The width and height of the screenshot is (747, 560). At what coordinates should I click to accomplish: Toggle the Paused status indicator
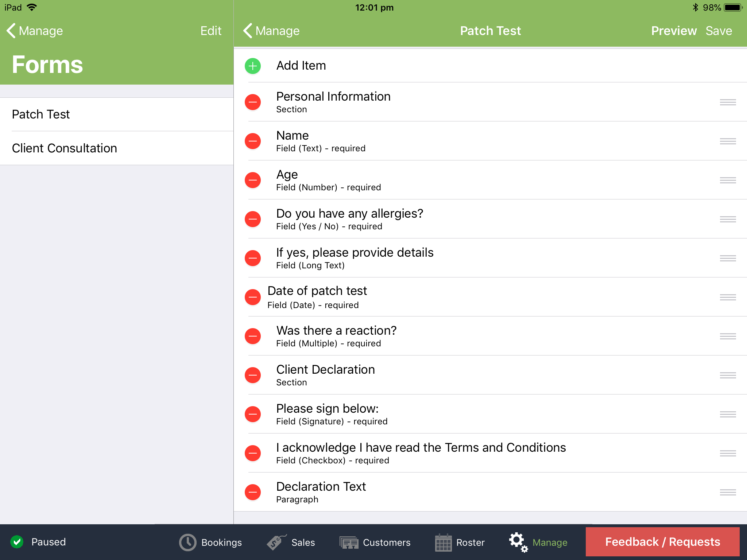click(18, 542)
